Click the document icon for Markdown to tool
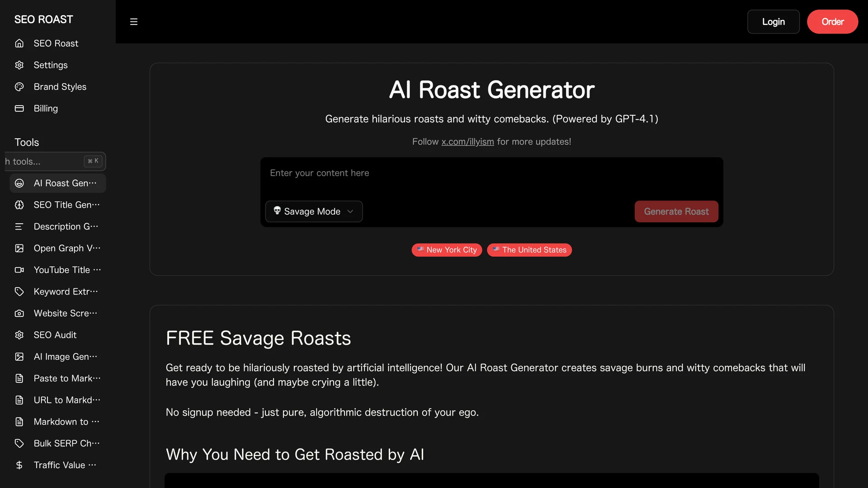 pyautogui.click(x=19, y=422)
